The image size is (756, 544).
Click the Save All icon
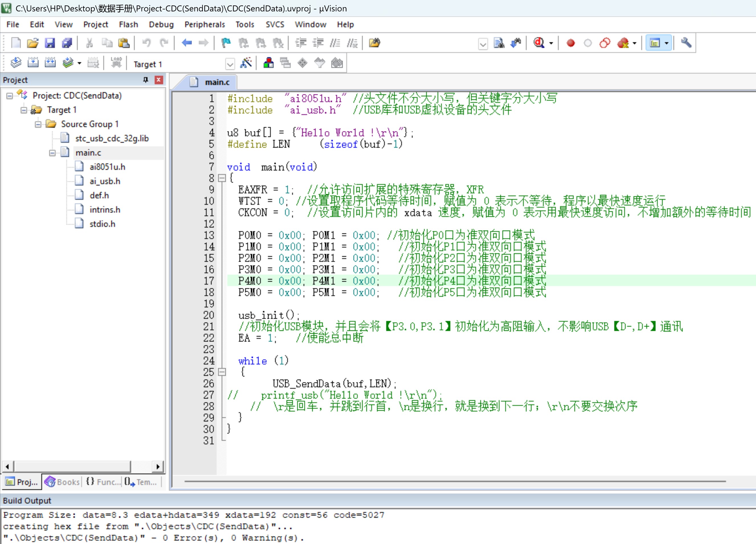point(67,43)
